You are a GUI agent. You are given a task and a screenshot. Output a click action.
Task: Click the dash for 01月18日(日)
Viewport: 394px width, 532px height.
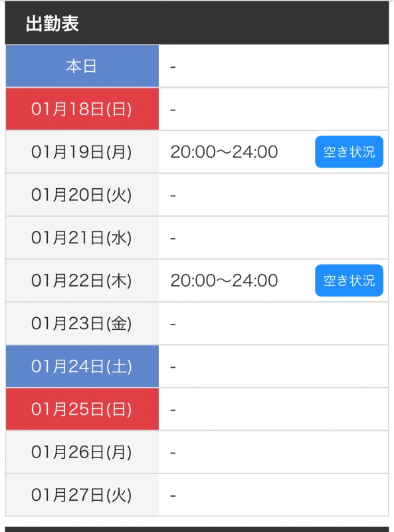click(x=173, y=108)
